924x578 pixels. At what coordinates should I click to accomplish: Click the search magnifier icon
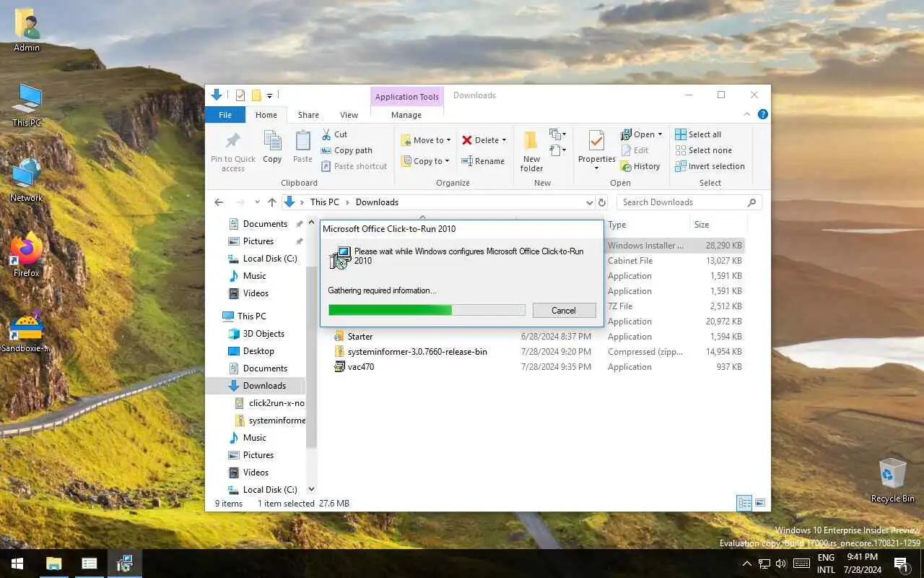pyautogui.click(x=751, y=202)
